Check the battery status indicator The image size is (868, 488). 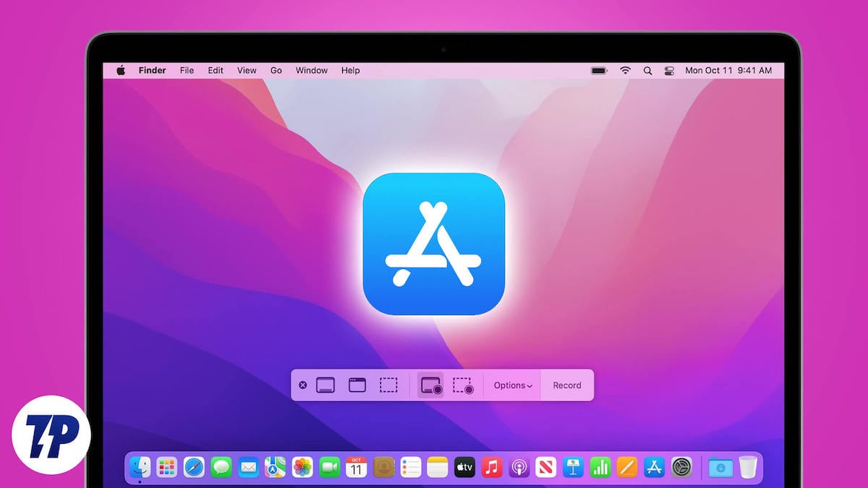598,70
